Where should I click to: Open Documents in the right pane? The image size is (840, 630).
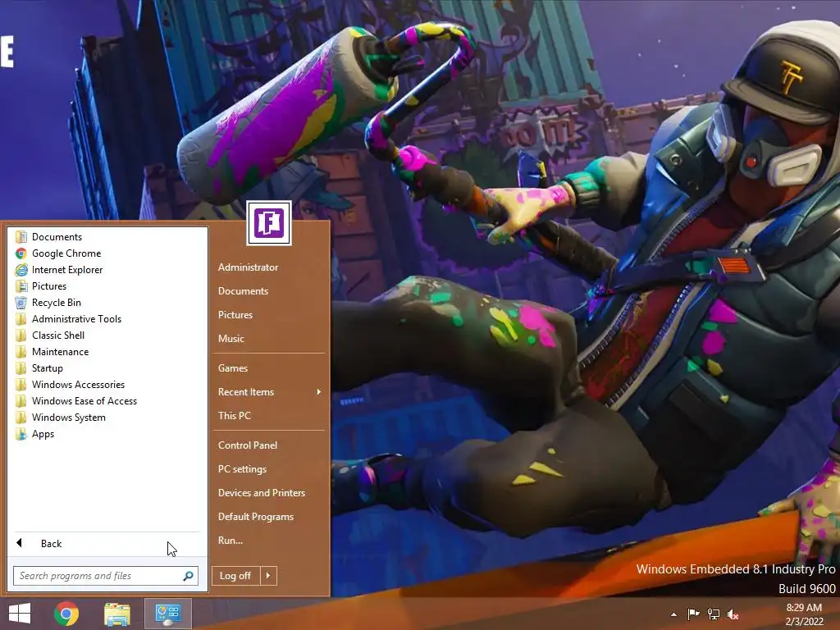[243, 291]
